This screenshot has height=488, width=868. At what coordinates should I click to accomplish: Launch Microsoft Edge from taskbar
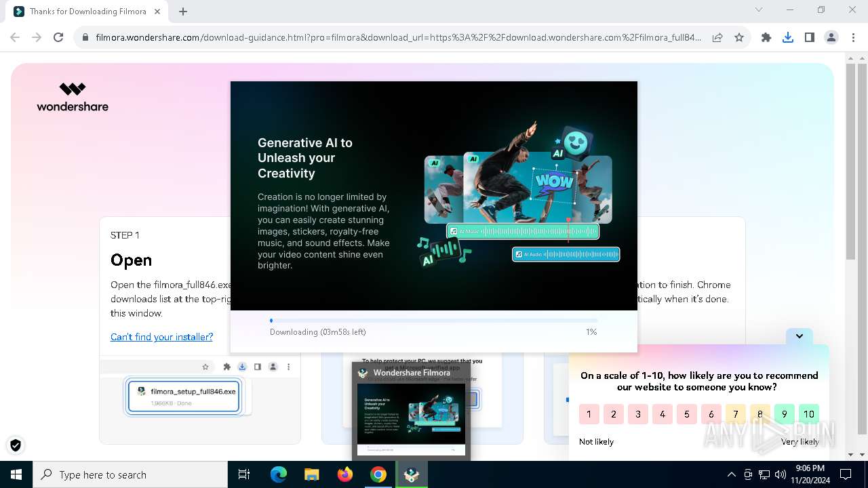tap(279, 474)
